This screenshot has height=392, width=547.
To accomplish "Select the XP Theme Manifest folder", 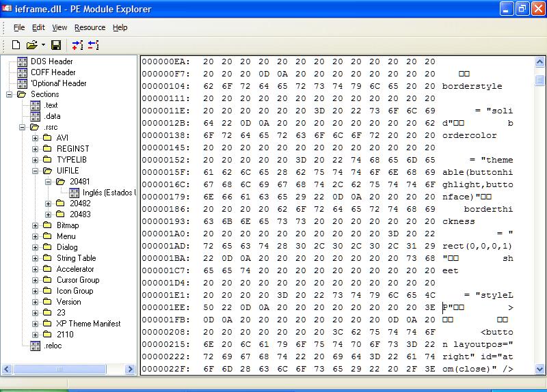I will coord(88,324).
